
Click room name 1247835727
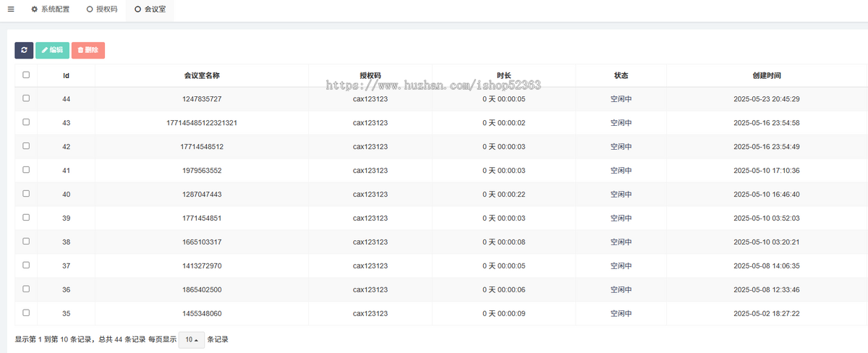pyautogui.click(x=202, y=99)
